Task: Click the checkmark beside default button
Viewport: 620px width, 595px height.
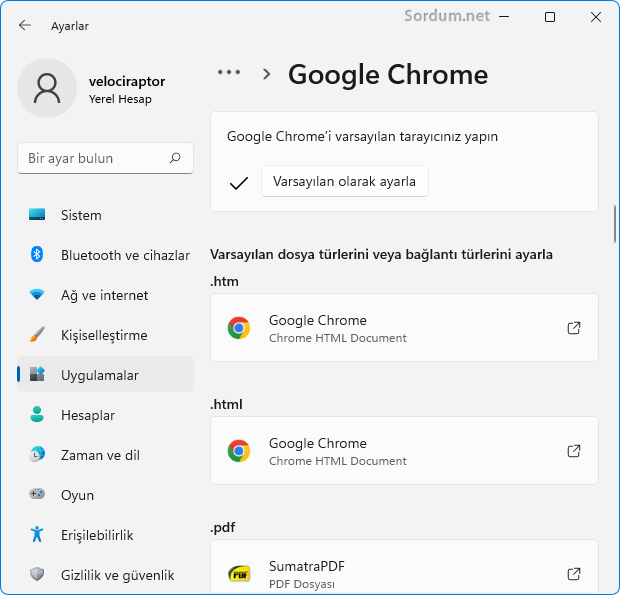Action: (x=239, y=183)
